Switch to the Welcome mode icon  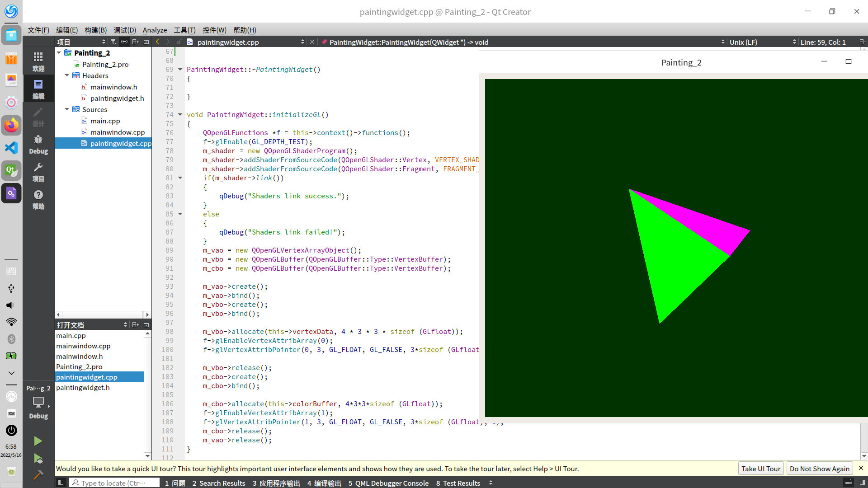[38, 61]
